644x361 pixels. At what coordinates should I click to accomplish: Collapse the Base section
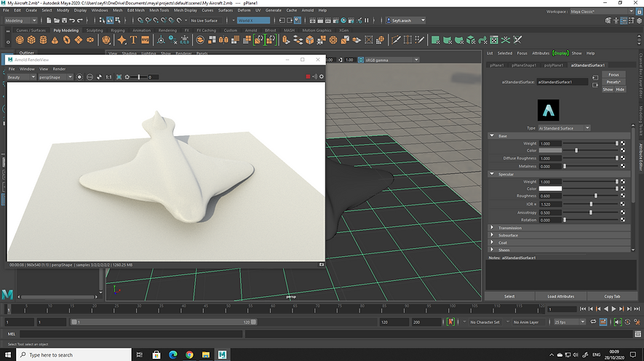[x=492, y=135]
